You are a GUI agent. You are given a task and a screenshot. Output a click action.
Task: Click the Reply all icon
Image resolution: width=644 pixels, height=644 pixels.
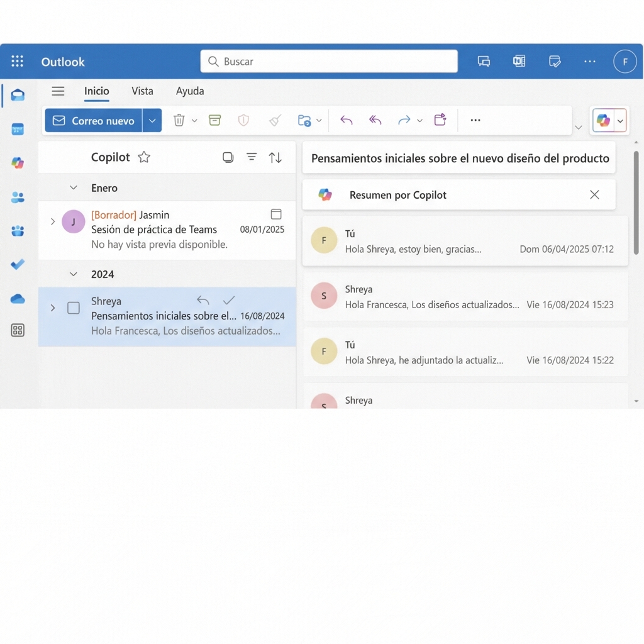click(375, 120)
